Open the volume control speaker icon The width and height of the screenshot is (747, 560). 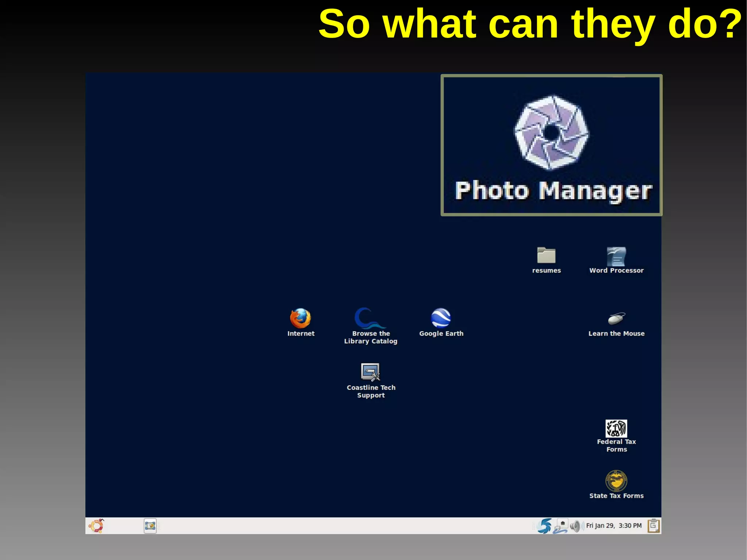click(575, 526)
